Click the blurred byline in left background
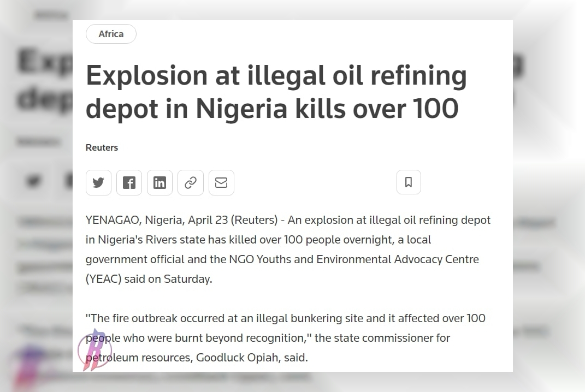The height and width of the screenshot is (392, 585). click(x=38, y=142)
